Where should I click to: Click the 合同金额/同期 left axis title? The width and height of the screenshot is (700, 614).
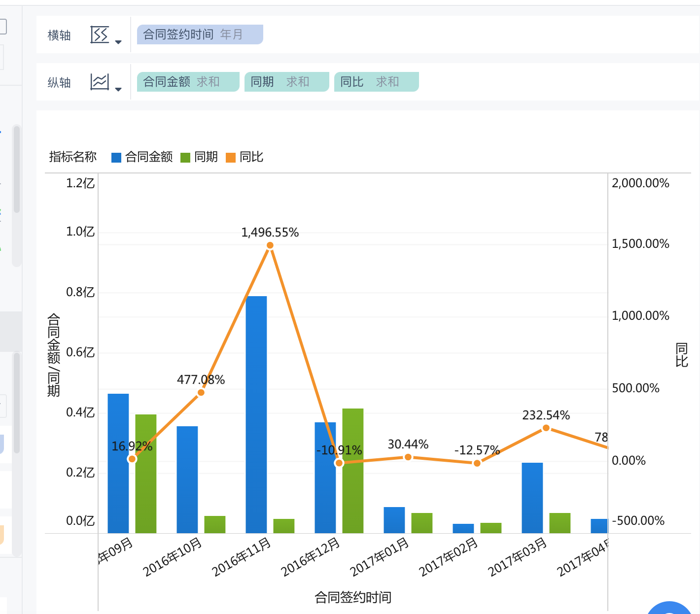[x=54, y=355]
